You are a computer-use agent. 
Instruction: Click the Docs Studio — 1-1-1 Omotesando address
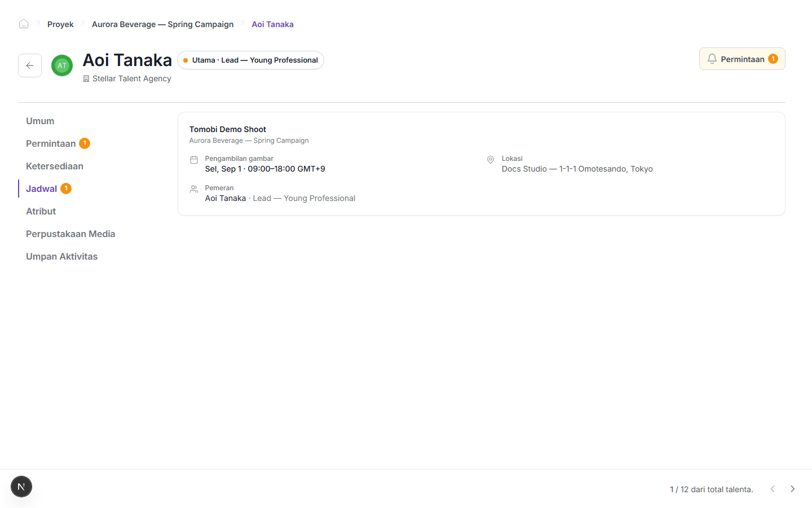577,169
